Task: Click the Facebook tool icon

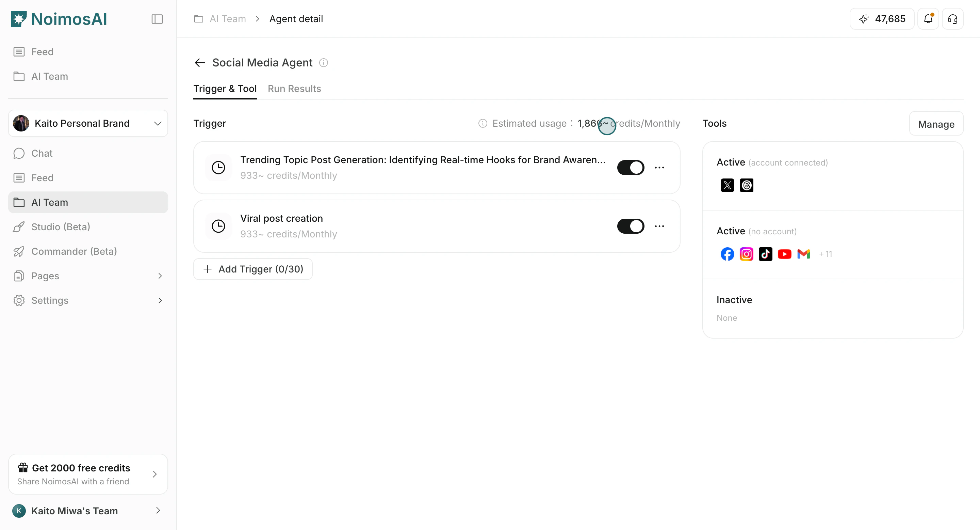Action: click(x=727, y=254)
